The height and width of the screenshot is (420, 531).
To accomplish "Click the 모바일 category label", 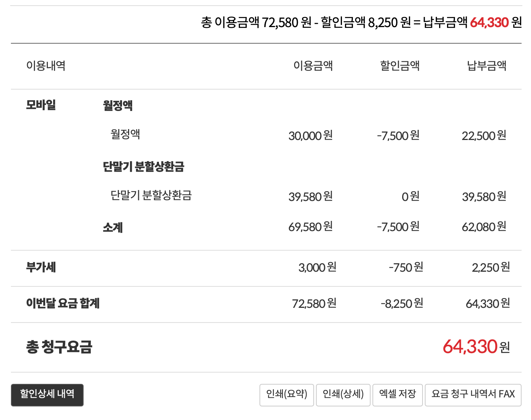I will pyautogui.click(x=41, y=105).
